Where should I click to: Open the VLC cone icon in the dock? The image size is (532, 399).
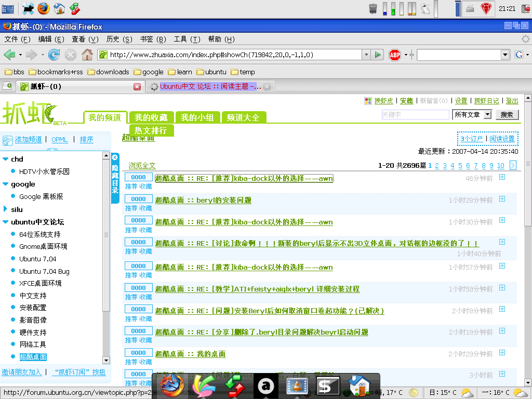pyautogui.click(x=297, y=386)
